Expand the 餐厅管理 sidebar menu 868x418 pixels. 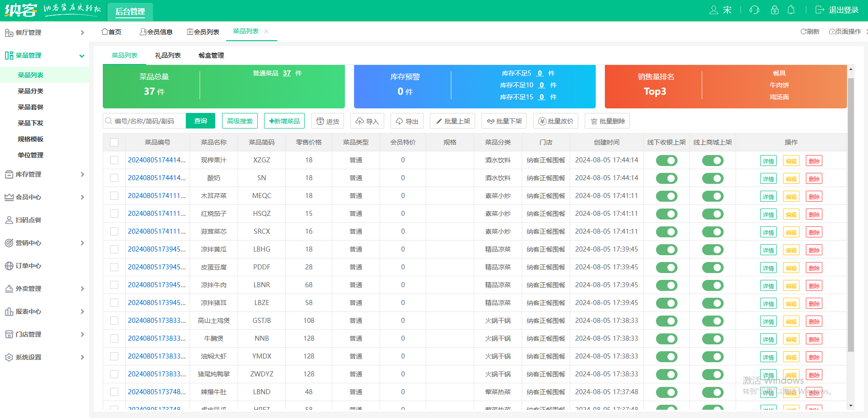click(44, 32)
